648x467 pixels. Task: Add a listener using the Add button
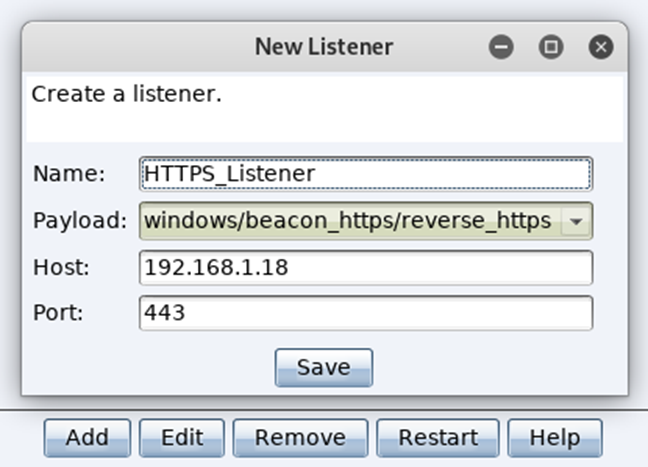click(x=87, y=438)
